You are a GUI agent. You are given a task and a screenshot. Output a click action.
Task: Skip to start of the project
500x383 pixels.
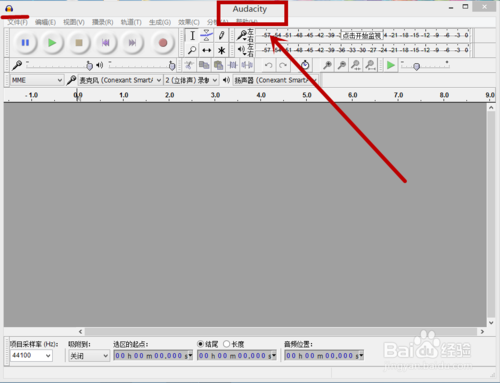click(x=106, y=43)
